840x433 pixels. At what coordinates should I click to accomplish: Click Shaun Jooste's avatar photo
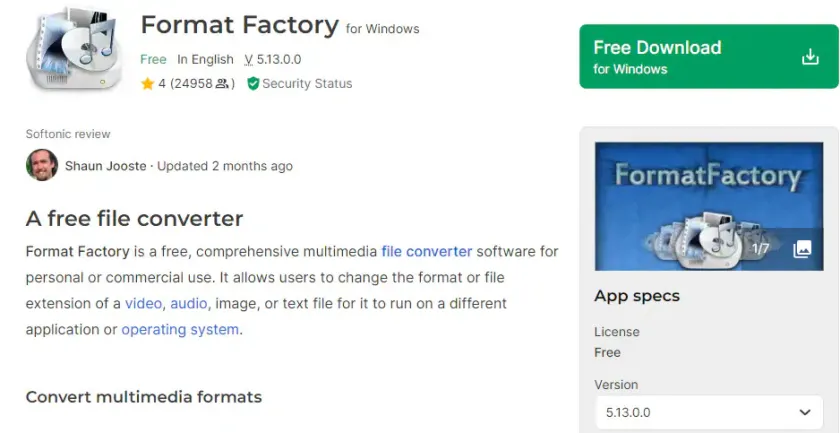click(42, 166)
